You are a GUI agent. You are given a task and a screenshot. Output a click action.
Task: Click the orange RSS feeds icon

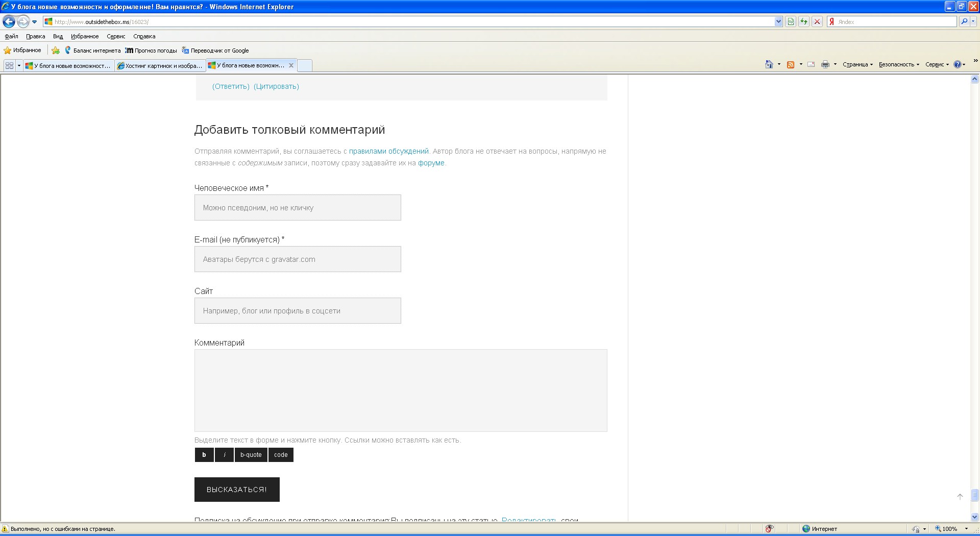[790, 64]
